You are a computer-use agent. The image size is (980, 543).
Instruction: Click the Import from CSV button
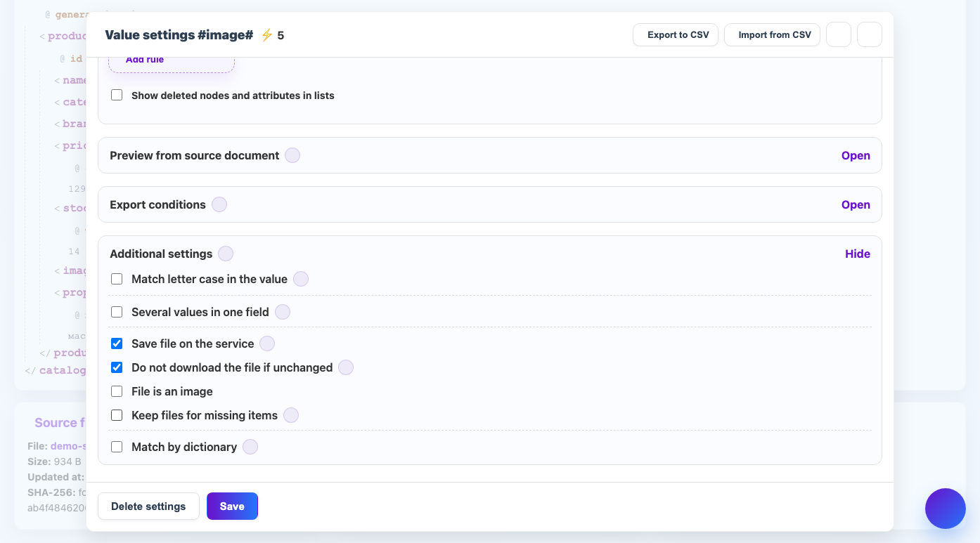[x=772, y=34]
